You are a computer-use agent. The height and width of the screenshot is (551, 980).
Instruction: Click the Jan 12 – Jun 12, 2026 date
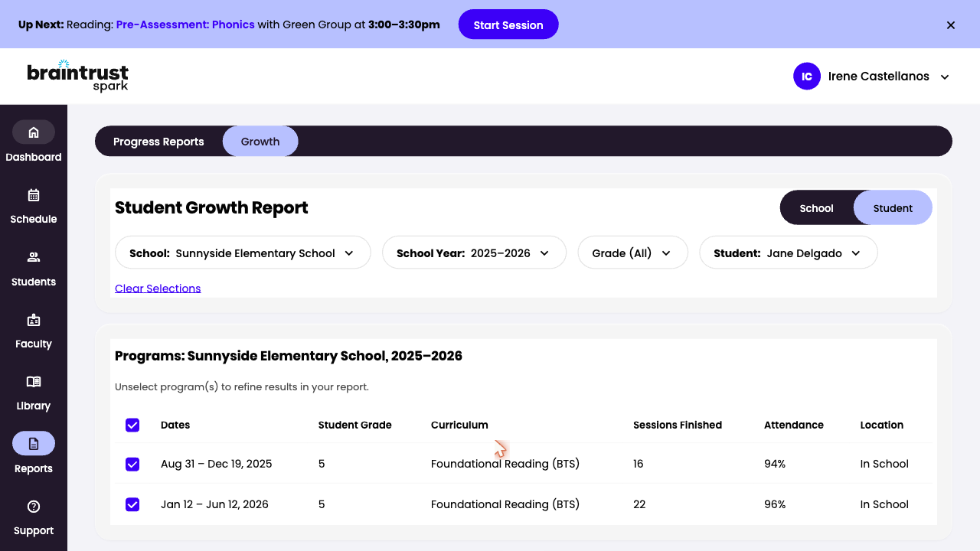point(214,504)
